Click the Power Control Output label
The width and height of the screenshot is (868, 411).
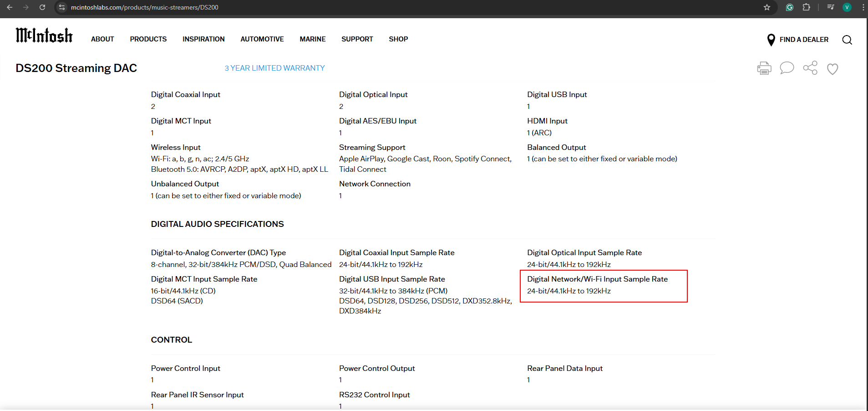377,368
